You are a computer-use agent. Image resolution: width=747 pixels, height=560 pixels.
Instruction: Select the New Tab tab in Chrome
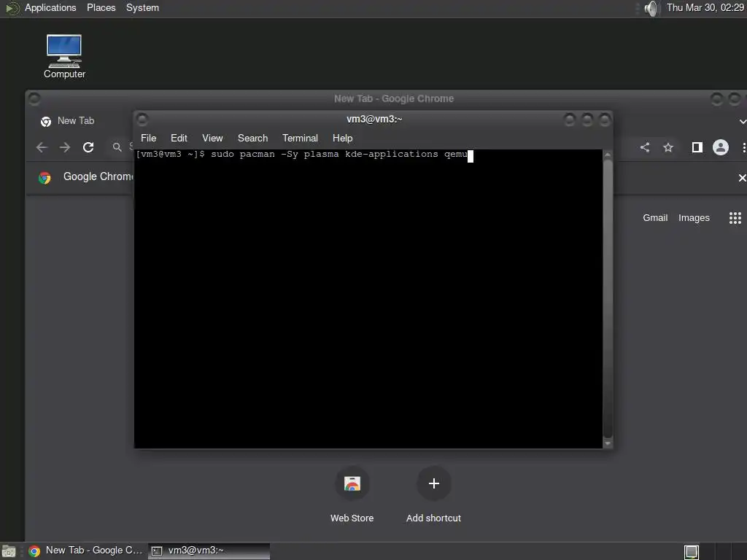(x=76, y=121)
